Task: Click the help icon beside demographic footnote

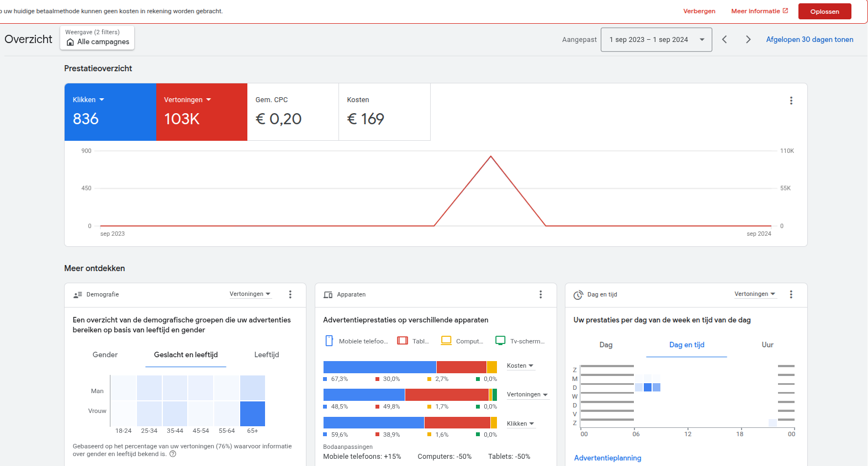Action: (x=173, y=454)
